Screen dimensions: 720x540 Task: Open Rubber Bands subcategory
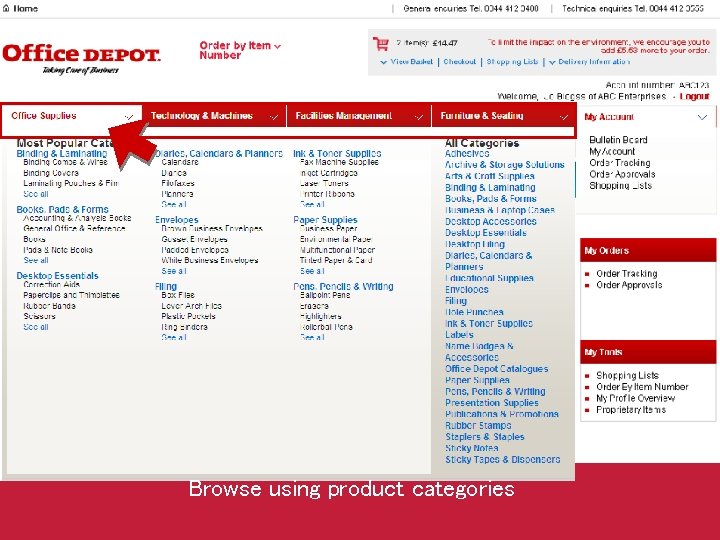click(x=50, y=306)
